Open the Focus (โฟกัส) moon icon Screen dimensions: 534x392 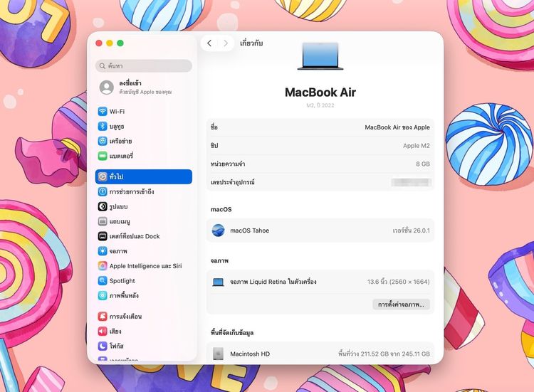coord(103,346)
